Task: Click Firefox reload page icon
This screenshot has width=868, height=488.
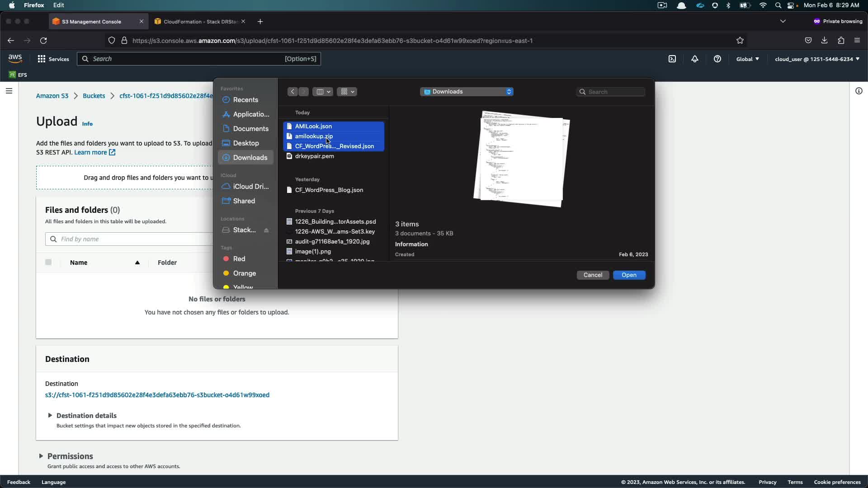Action: point(43,41)
